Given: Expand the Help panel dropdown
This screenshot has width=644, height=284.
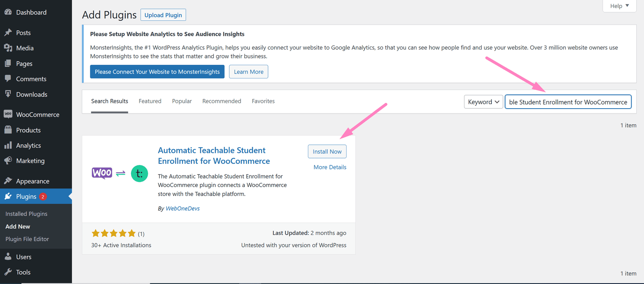Looking at the screenshot, I should tap(619, 6).
